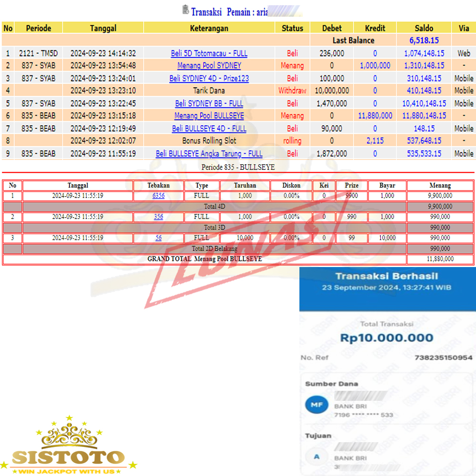Open the Beli BULLSEYE 4D - FULL link
The width and height of the screenshot is (476, 476).
tap(209, 129)
